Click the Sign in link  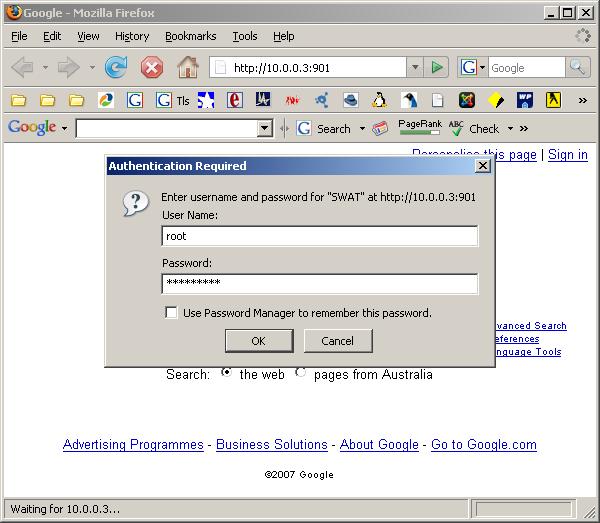pos(567,155)
